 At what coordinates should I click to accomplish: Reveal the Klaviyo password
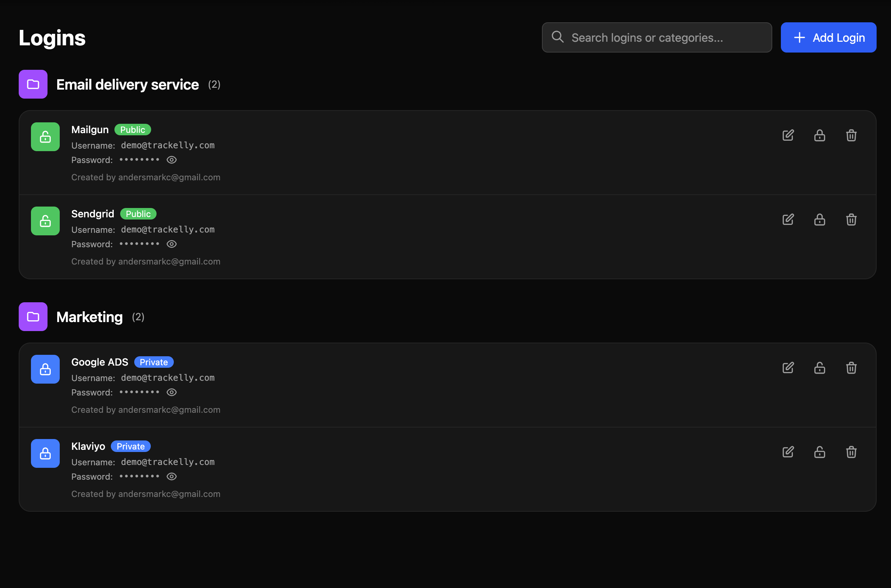(x=172, y=476)
